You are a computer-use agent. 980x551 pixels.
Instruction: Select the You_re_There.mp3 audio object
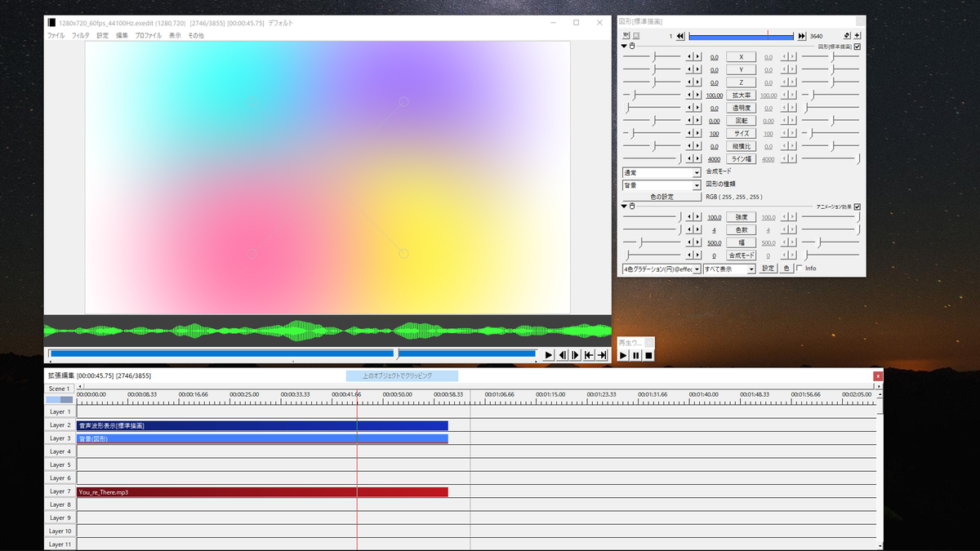pos(262,492)
